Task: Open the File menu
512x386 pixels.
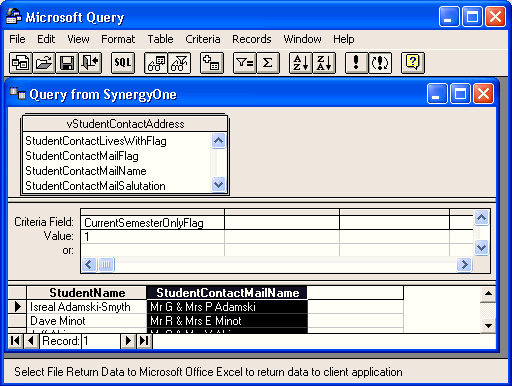Action: point(17,39)
